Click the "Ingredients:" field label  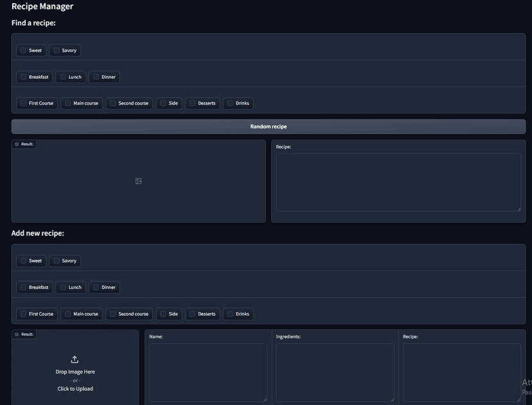[288, 336]
